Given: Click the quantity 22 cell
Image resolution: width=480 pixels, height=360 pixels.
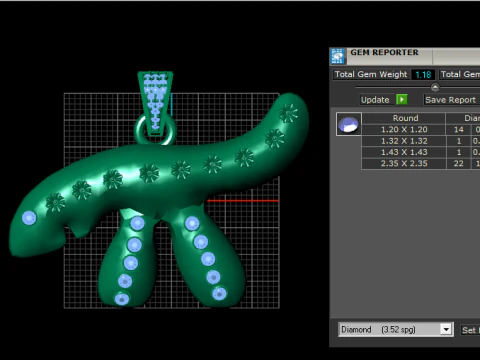Looking at the screenshot, I should (x=459, y=164).
